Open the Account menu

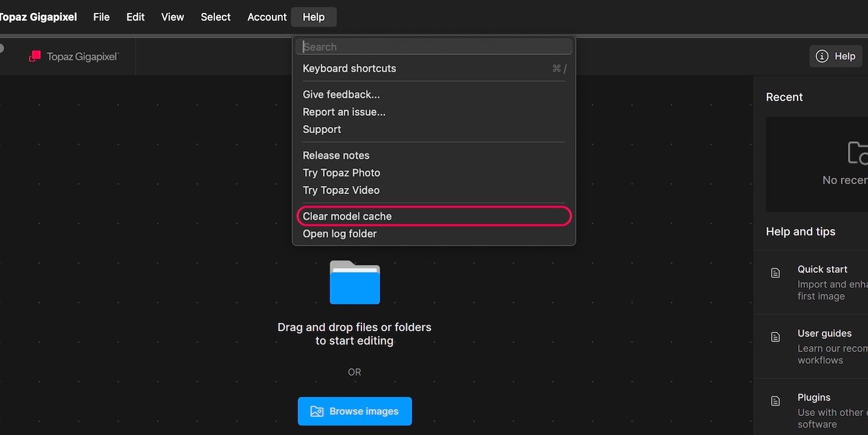tap(267, 17)
